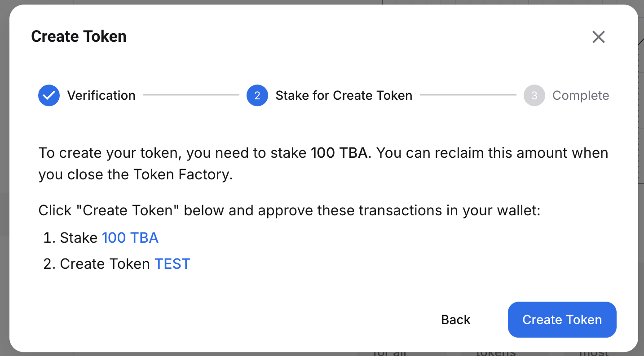The height and width of the screenshot is (356, 644).
Task: Click the connector line before Complete
Action: click(468, 95)
